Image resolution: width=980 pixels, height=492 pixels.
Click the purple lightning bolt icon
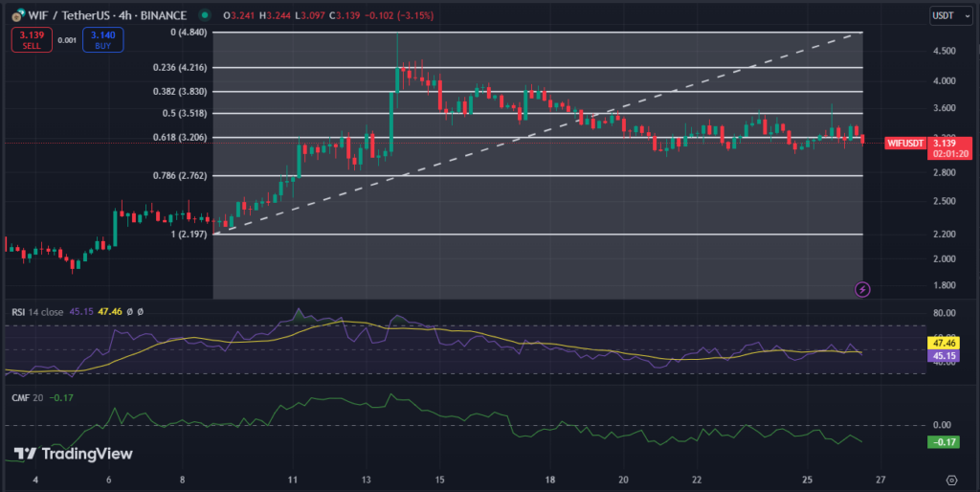click(x=862, y=289)
